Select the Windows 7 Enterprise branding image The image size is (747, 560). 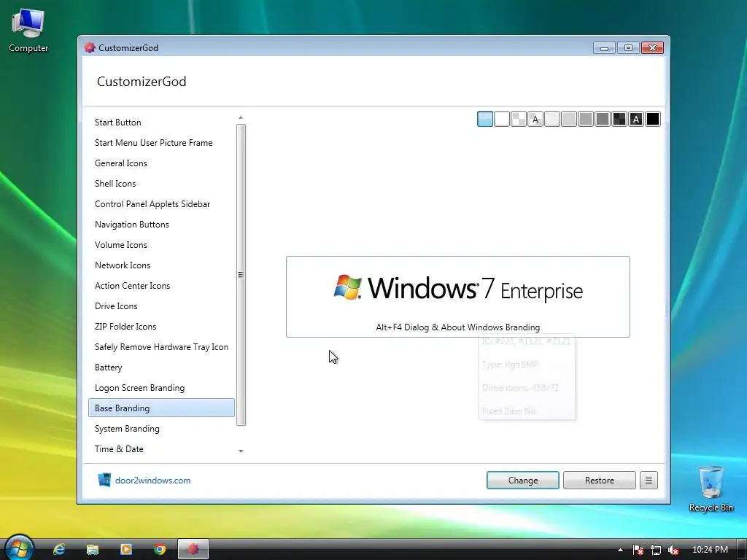(x=458, y=297)
